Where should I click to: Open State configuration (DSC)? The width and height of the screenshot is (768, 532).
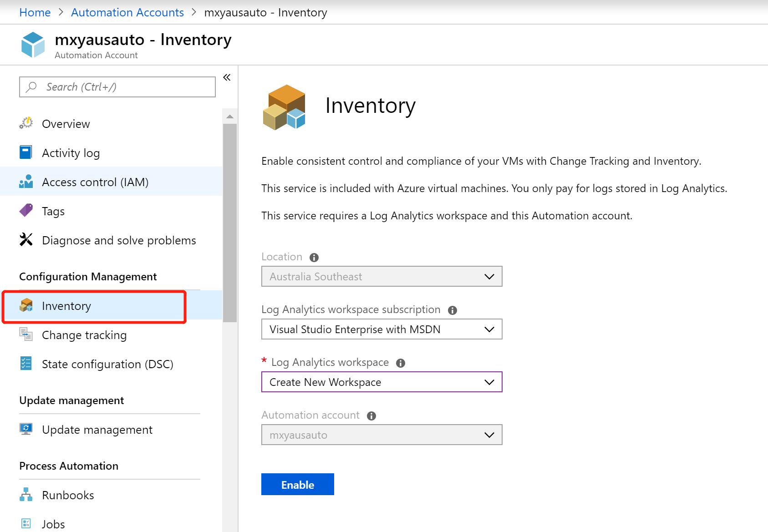point(112,364)
